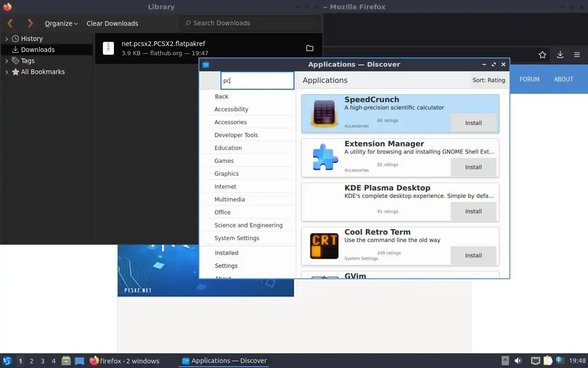588x368 pixels.
Task: Click the Discover search field containing pc
Action: tap(257, 80)
